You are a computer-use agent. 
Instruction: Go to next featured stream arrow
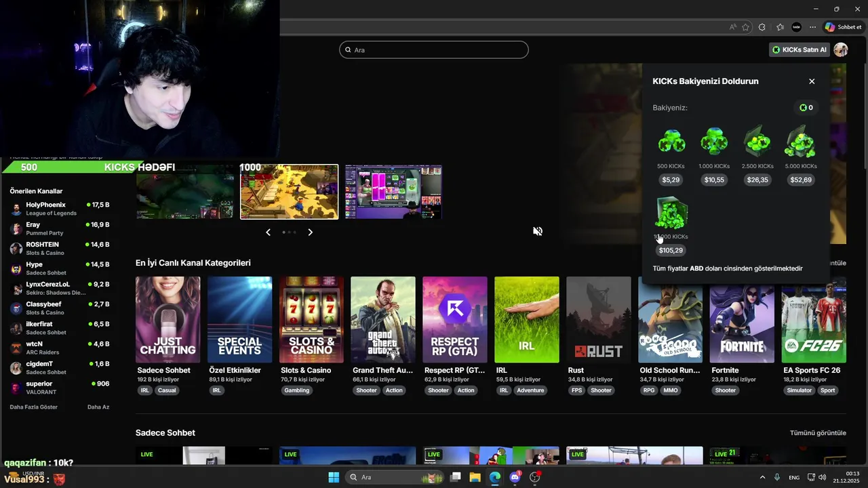311,232
